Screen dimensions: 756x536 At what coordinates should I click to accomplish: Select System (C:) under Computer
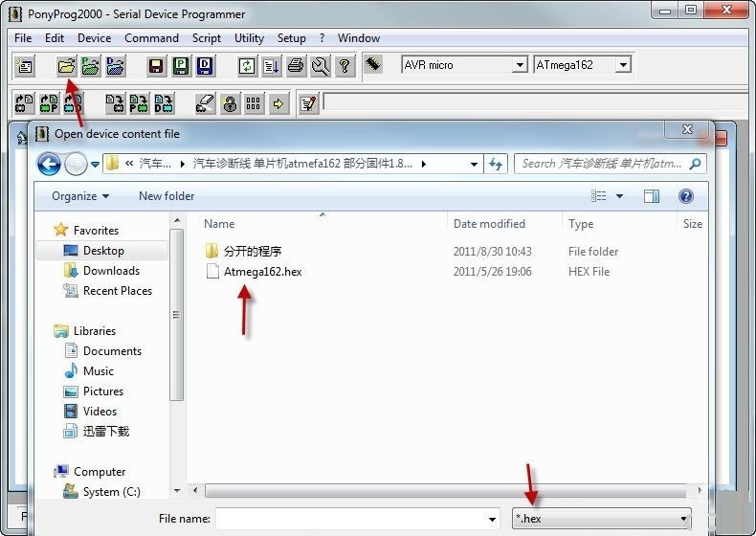click(x=111, y=492)
